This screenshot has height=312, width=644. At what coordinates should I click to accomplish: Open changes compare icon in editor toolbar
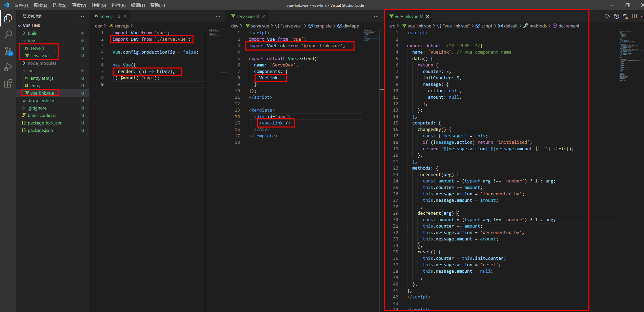coord(625,16)
